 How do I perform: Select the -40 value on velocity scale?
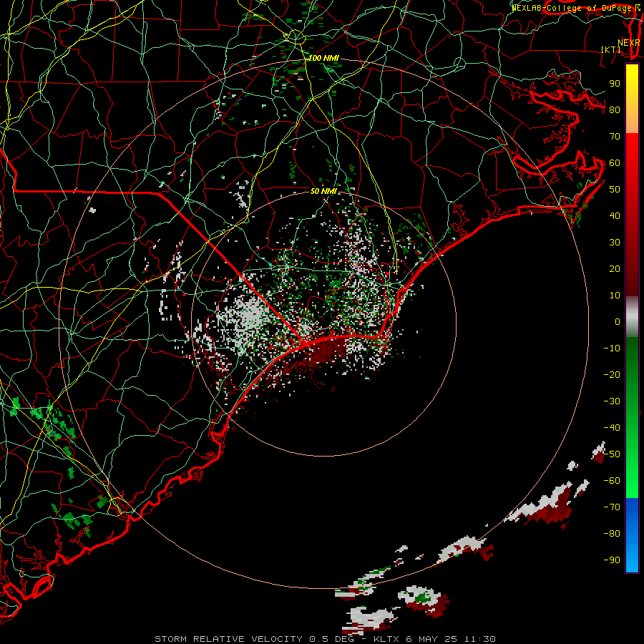(612, 428)
